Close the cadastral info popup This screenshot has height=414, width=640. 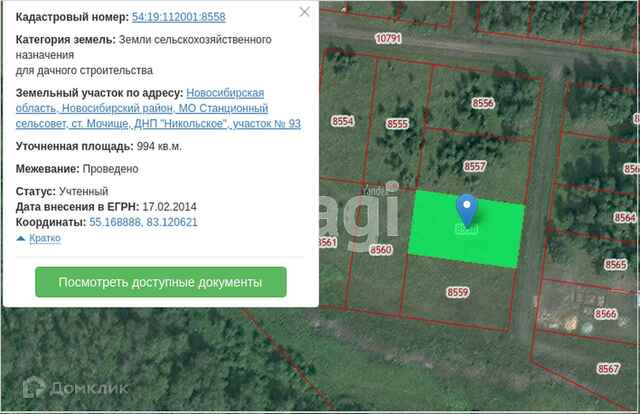[304, 12]
